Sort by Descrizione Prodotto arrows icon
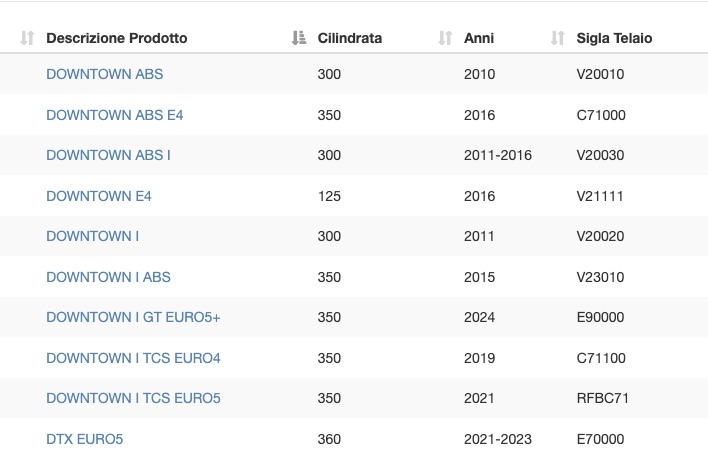 (x=27, y=38)
